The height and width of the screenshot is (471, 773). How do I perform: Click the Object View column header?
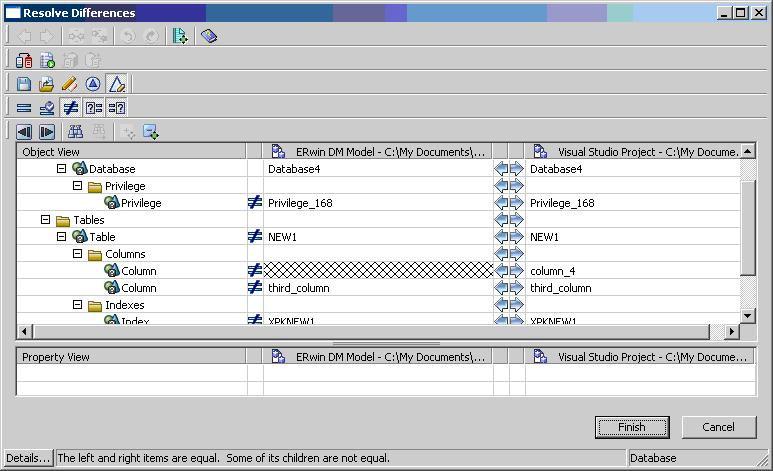131,152
